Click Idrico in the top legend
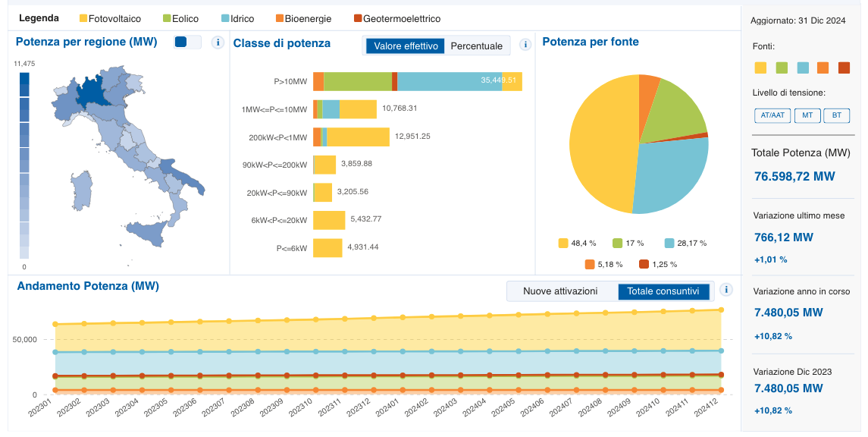The image size is (868, 437). 237,19
